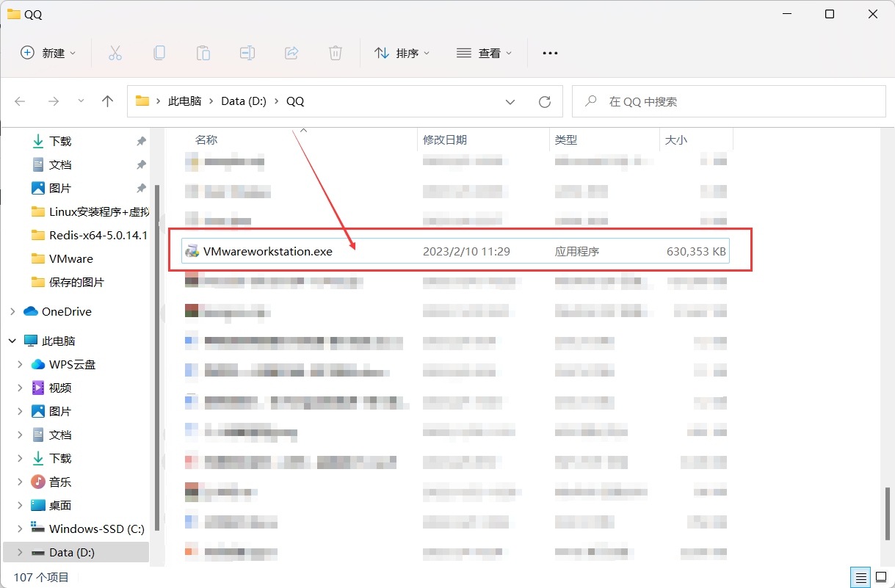Click the Share icon on the toolbar
Image resolution: width=895 pixels, height=588 pixels.
click(291, 52)
